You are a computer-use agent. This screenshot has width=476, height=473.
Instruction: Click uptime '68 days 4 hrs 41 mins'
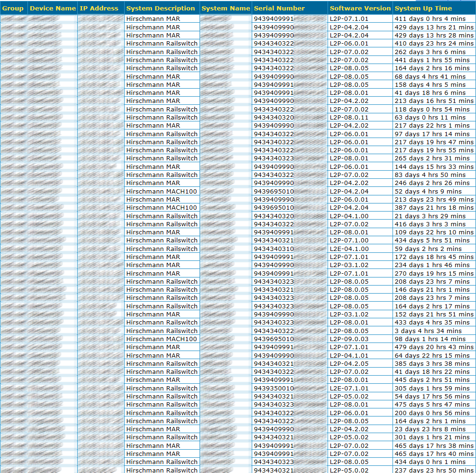point(430,76)
